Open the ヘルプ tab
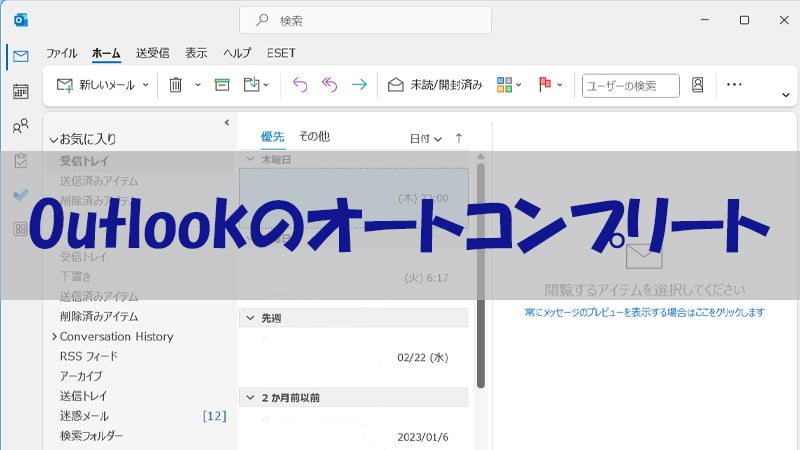The height and width of the screenshot is (450, 800). pyautogui.click(x=237, y=53)
